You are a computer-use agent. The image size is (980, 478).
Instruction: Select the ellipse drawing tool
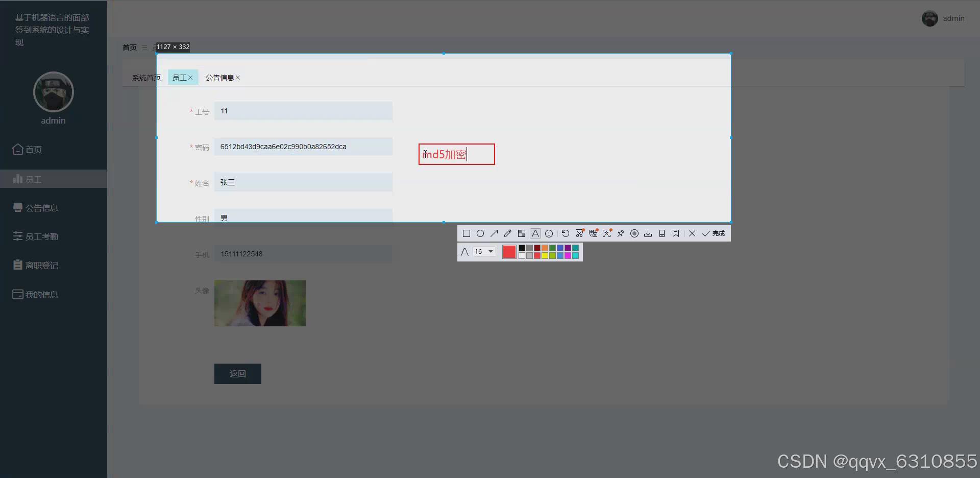click(x=480, y=233)
